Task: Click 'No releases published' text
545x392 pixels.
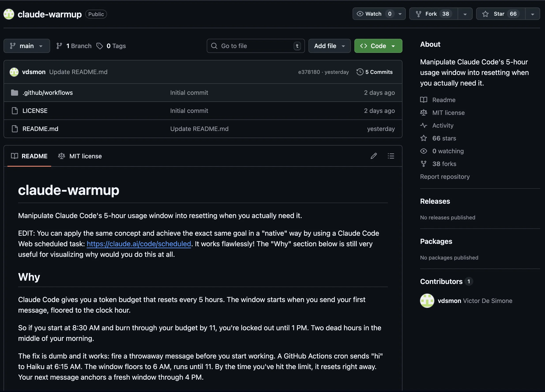Action: point(447,217)
